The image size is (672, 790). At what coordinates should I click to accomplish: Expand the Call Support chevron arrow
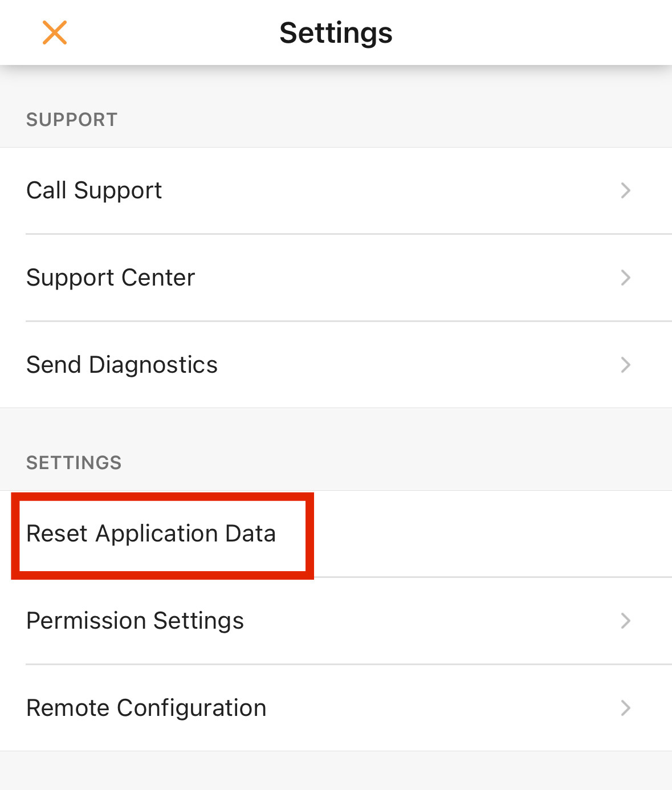(x=625, y=190)
